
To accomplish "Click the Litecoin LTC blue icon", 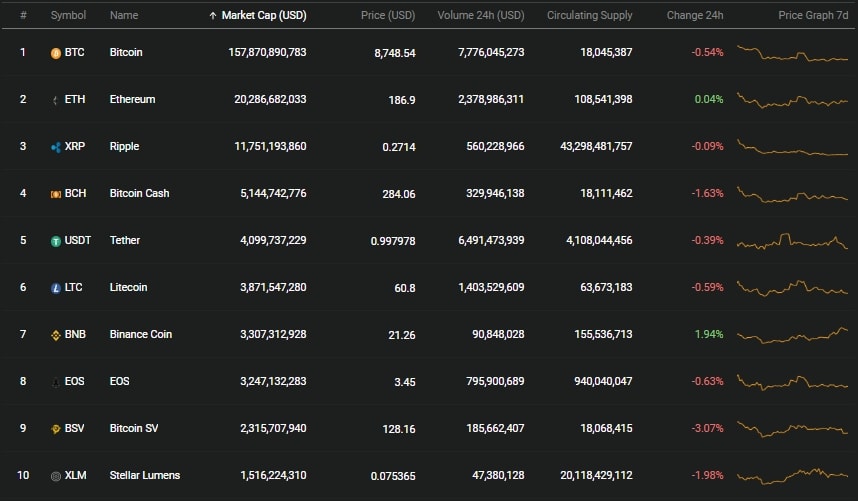I will 56,288.
